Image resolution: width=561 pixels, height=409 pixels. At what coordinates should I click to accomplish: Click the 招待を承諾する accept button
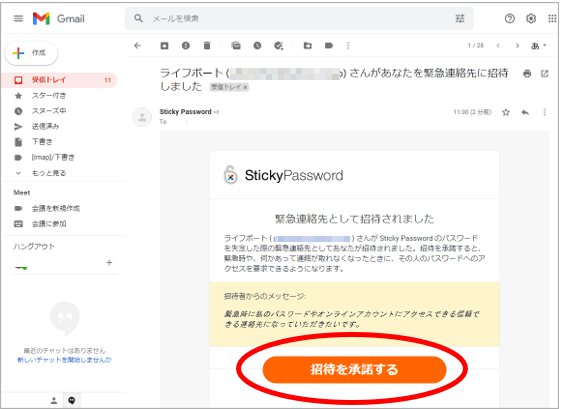pos(354,369)
